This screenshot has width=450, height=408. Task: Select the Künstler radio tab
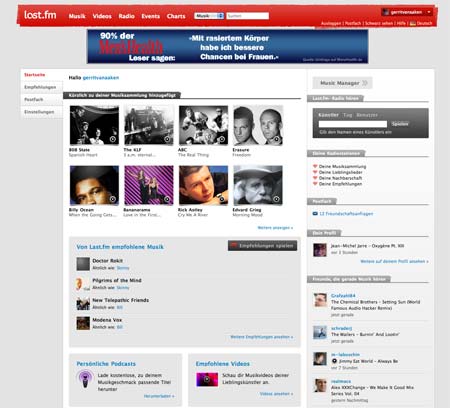point(328,115)
